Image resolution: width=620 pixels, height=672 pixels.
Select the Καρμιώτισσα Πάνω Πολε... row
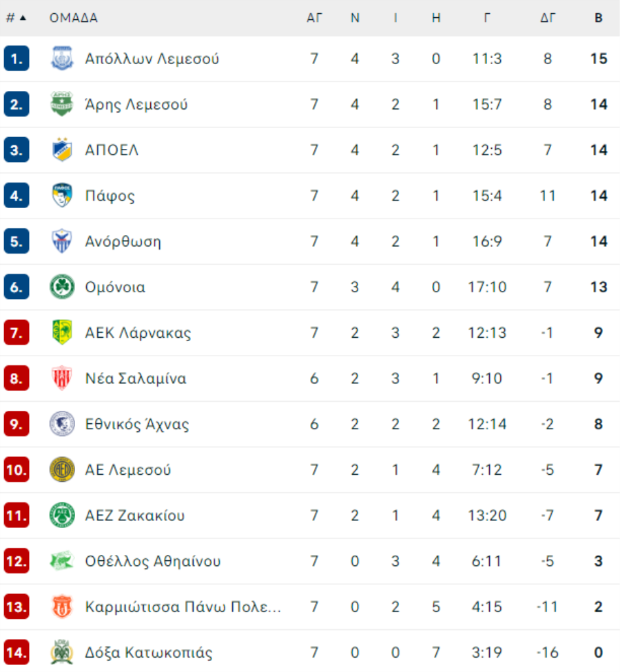coord(310,607)
